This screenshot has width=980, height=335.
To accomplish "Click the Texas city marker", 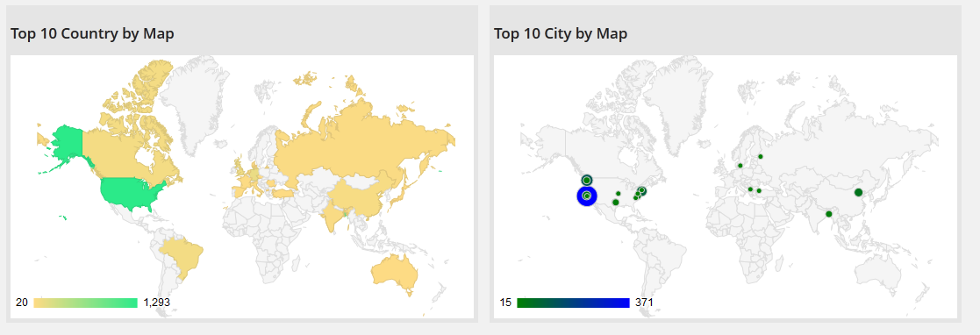I will (x=616, y=202).
